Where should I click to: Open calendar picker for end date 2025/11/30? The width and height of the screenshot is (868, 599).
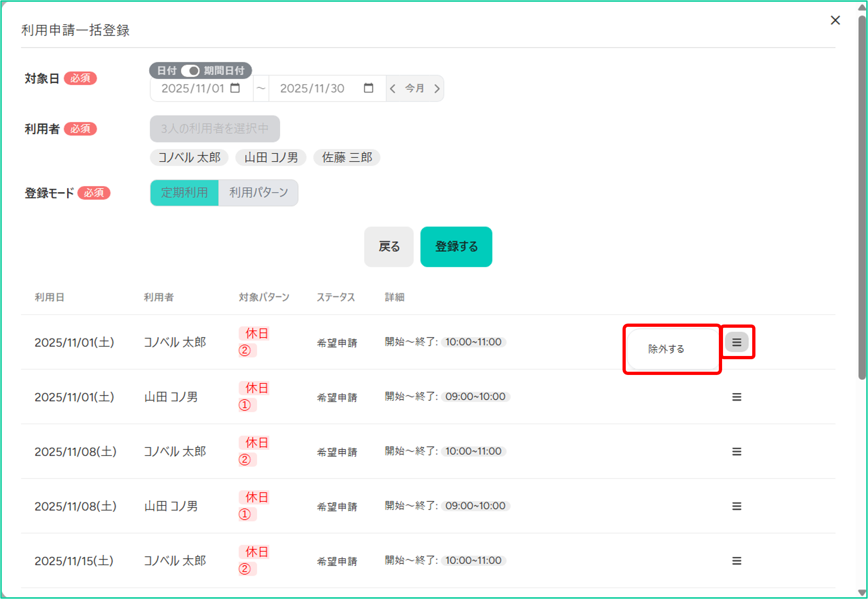[368, 88]
